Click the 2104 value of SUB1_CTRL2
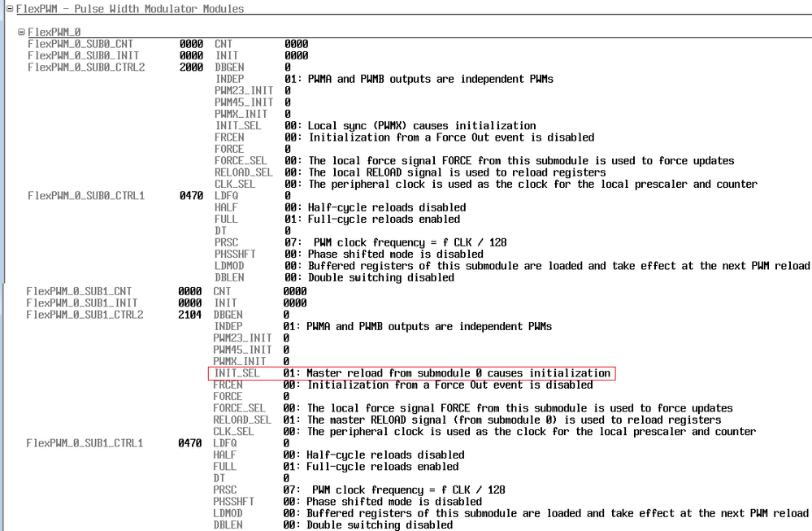This screenshot has width=812, height=531. pyautogui.click(x=189, y=315)
